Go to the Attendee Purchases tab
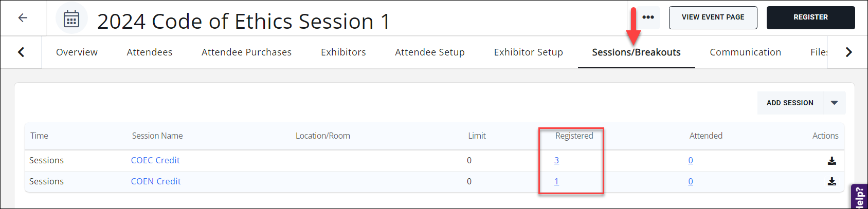This screenshot has height=209, width=868. 246,52
